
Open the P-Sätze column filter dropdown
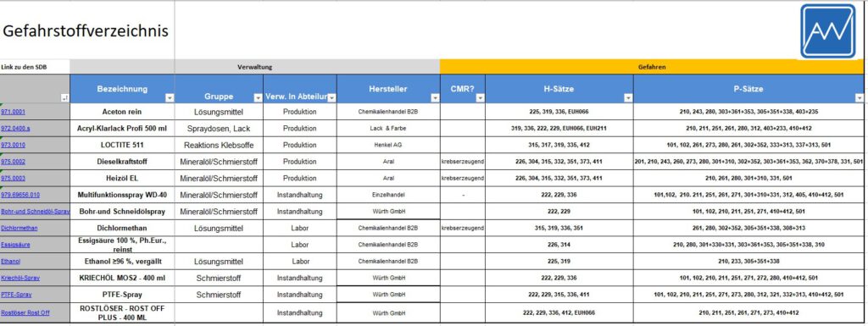pos(860,98)
